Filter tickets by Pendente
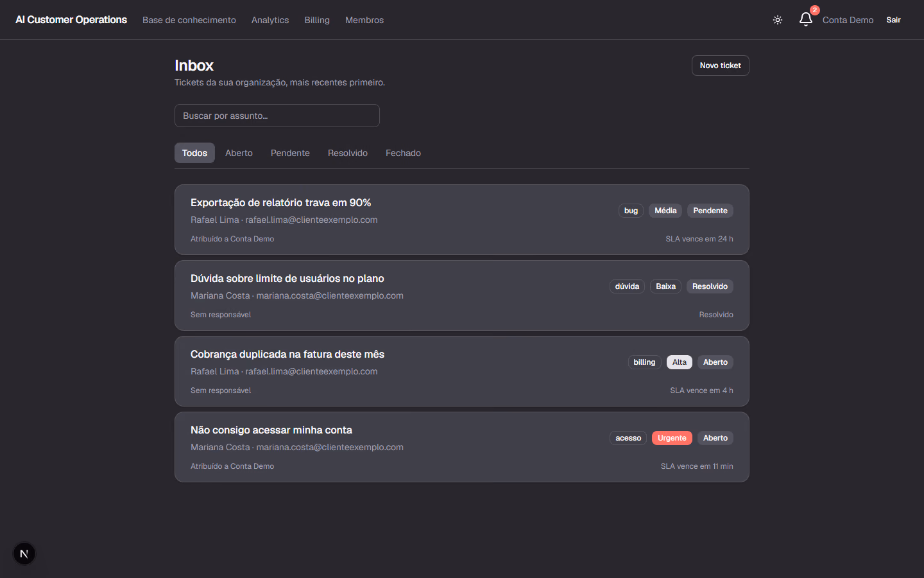Viewport: 924px width, 578px height. 290,153
